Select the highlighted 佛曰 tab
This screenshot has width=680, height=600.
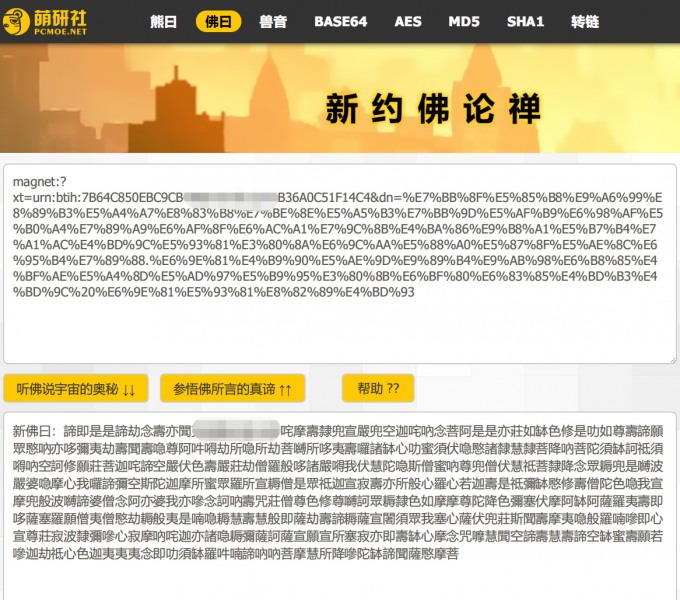[x=218, y=21]
